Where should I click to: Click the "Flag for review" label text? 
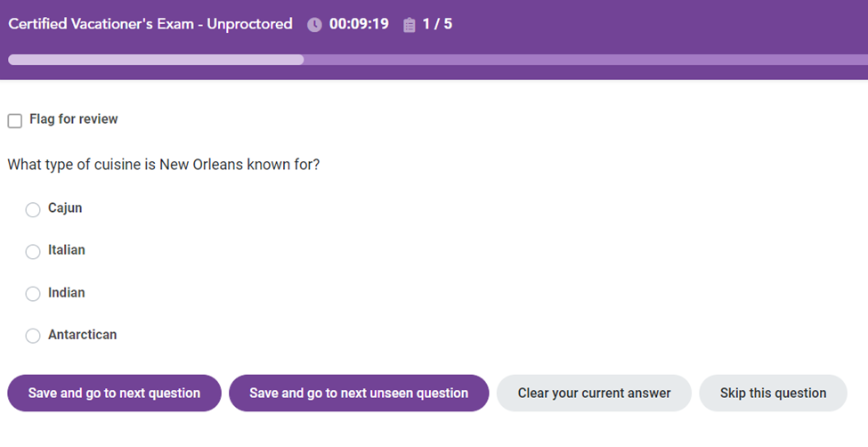click(74, 119)
